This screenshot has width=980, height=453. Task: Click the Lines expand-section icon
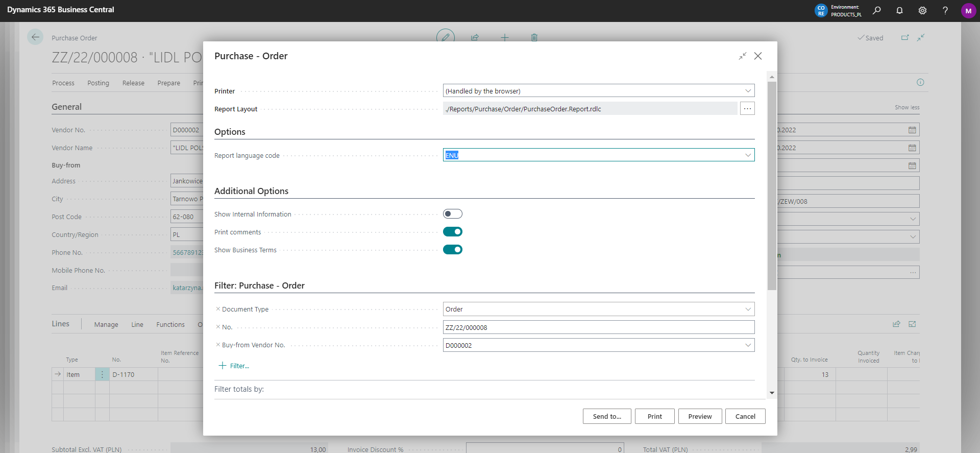(912, 324)
